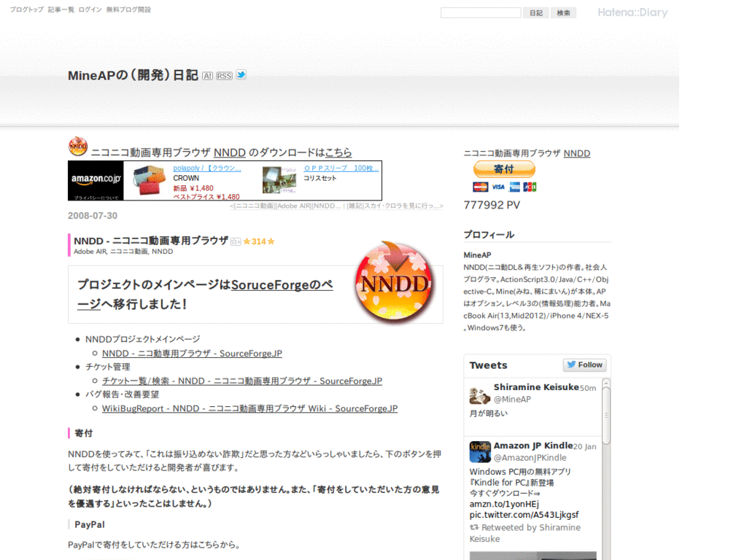Screen dimensions: 747x560
Task: Open チケット一覧/検索 SourceForge.JP link
Action: click(242, 381)
